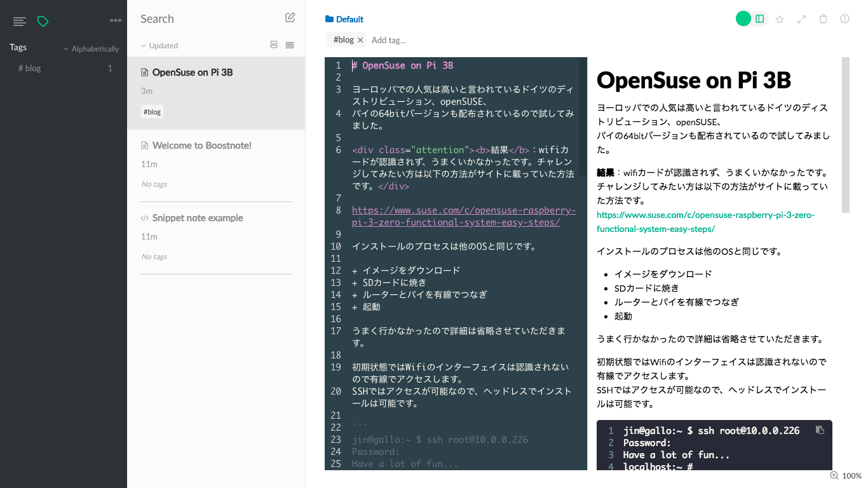Click the zoom magnifier icon at bottom

tap(834, 475)
